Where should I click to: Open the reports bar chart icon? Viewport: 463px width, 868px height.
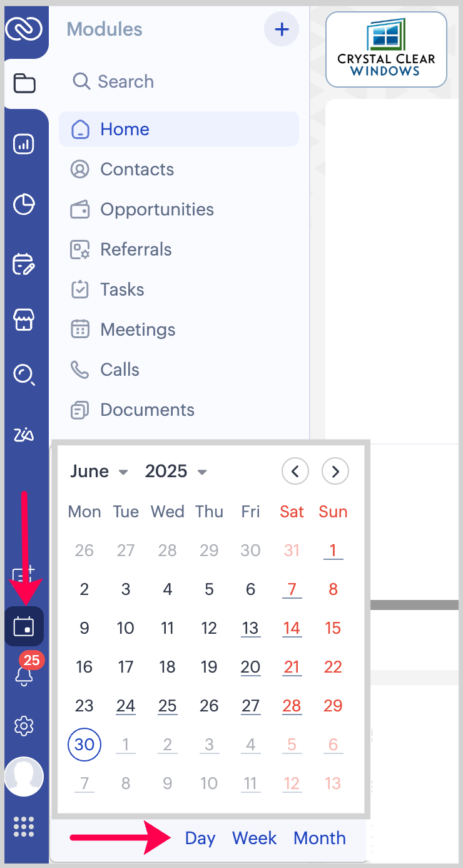pyautogui.click(x=24, y=145)
